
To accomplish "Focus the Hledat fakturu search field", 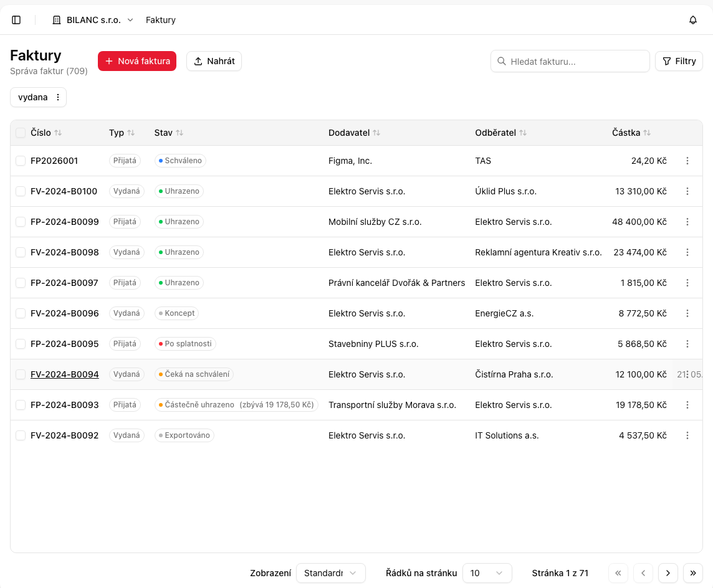I will [570, 61].
